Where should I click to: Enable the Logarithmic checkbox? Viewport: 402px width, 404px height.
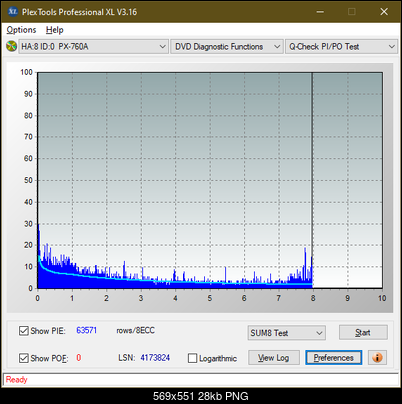coord(193,358)
